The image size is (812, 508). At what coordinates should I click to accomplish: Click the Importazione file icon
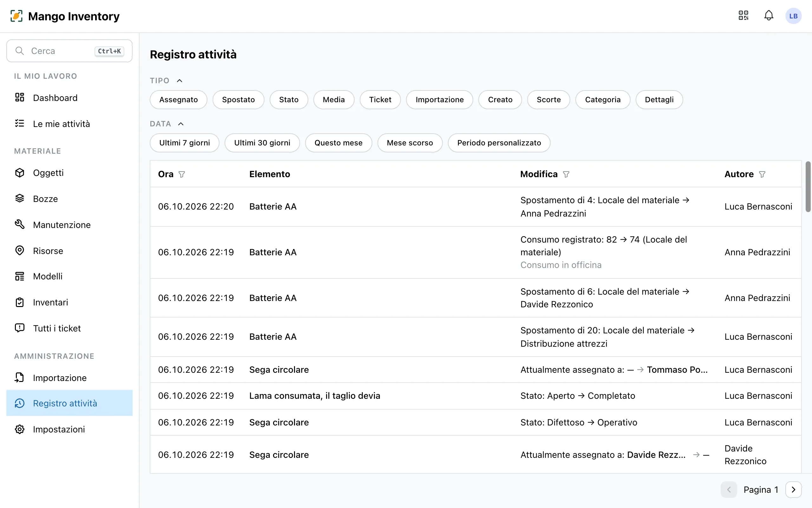point(20,378)
